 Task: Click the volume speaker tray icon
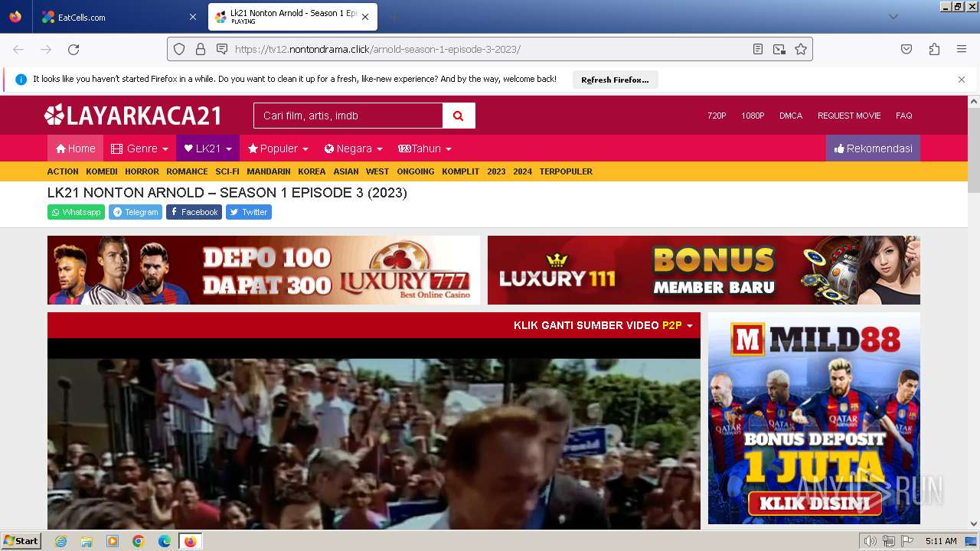click(870, 541)
